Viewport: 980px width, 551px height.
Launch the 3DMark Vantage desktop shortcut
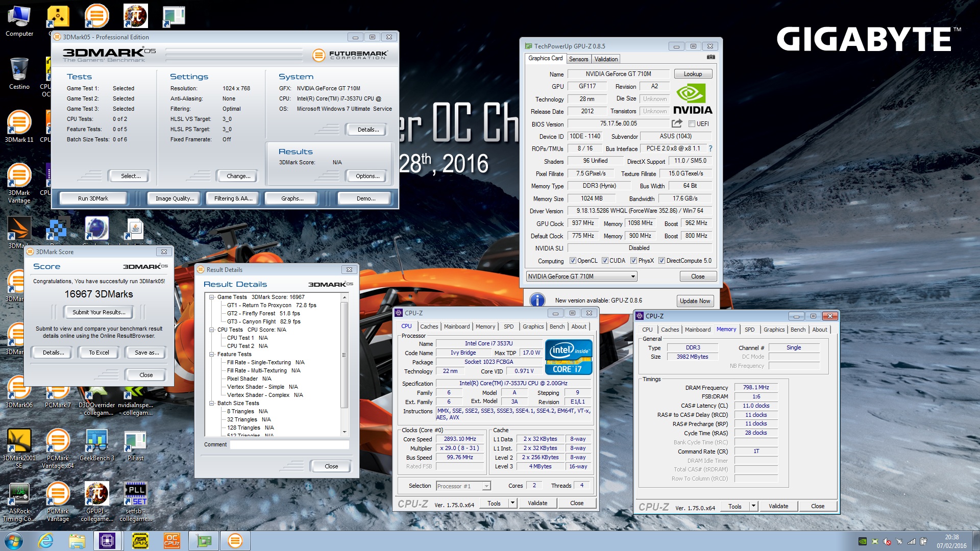point(19,183)
